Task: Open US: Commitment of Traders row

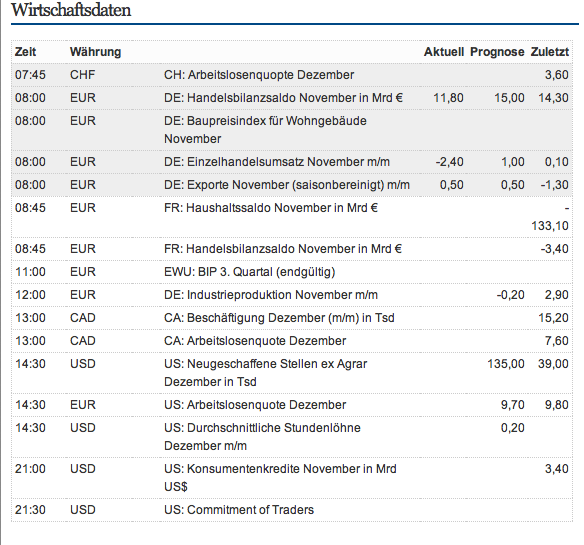Action: [x=292, y=510]
